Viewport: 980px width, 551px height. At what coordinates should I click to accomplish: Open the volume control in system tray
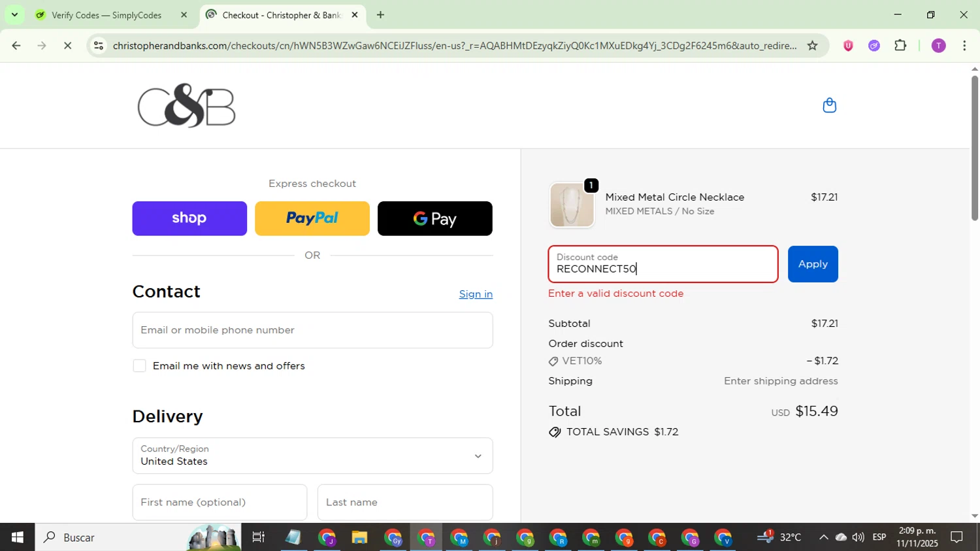coord(858,537)
